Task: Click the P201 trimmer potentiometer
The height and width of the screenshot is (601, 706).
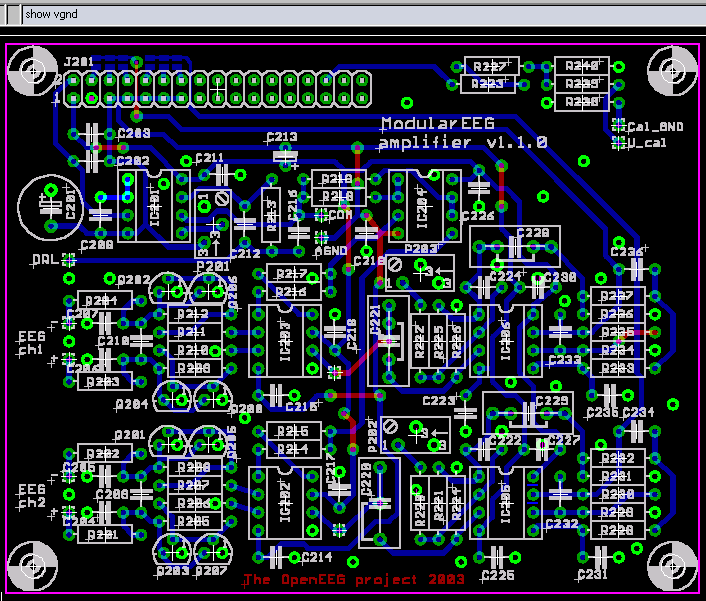Action: 214,223
